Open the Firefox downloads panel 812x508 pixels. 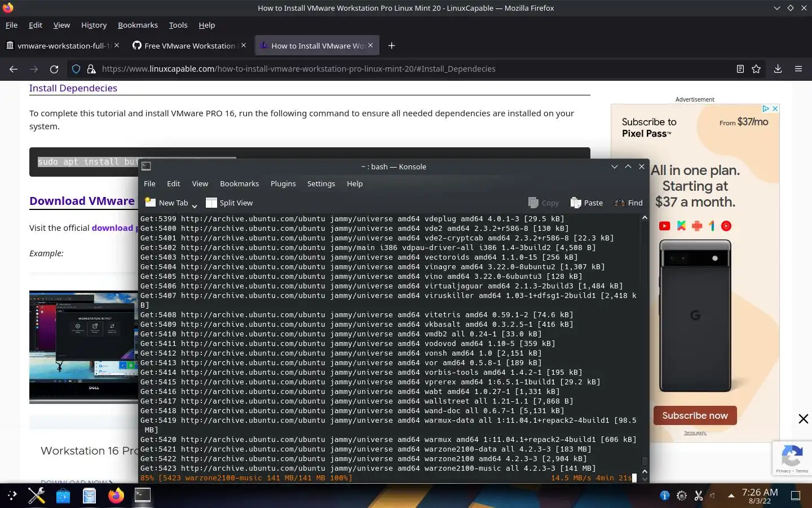tap(778, 69)
